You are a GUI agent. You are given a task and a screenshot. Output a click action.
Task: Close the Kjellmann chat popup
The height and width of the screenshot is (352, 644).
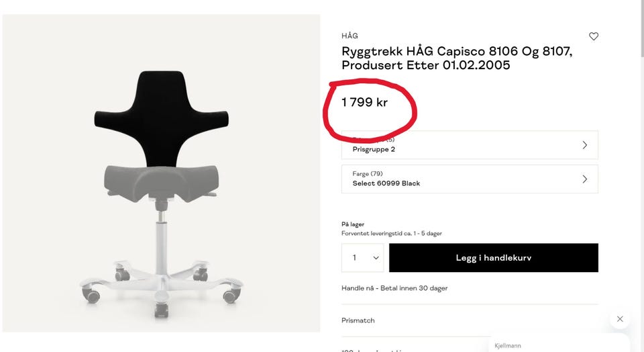tap(620, 319)
